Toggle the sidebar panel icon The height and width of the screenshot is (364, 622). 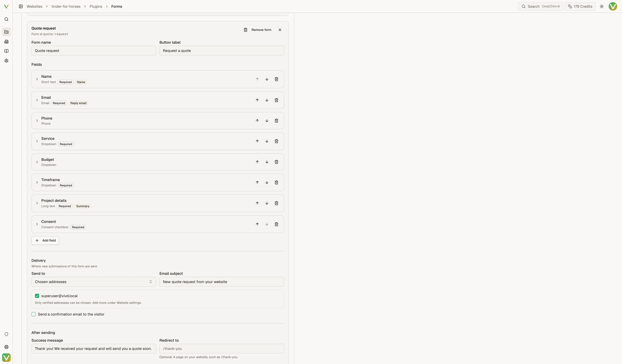point(21,6)
